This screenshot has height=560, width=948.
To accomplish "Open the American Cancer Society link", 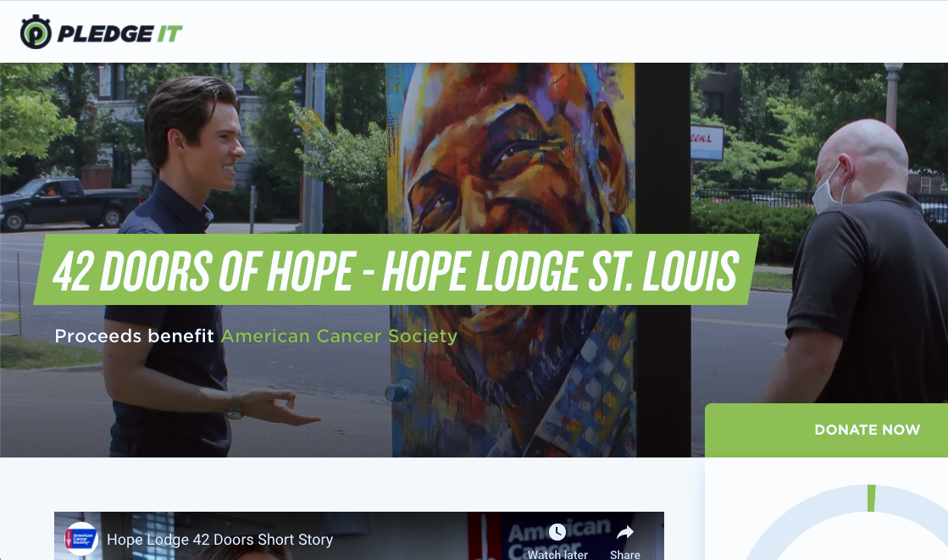I will [x=339, y=335].
